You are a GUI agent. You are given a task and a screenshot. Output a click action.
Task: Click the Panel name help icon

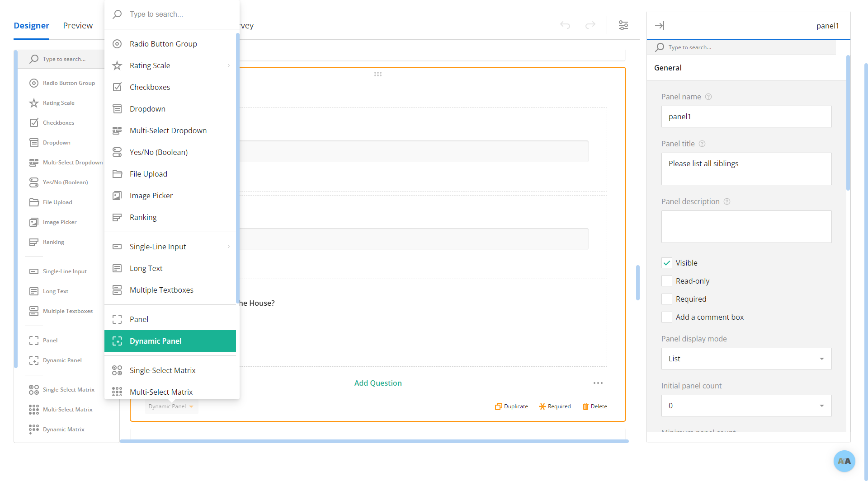(x=708, y=97)
